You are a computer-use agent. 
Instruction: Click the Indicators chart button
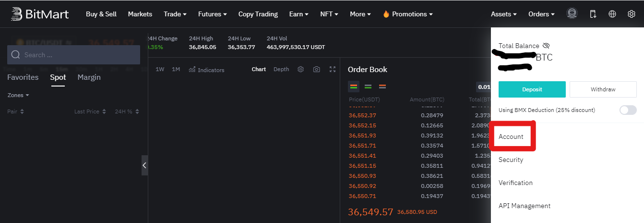207,70
